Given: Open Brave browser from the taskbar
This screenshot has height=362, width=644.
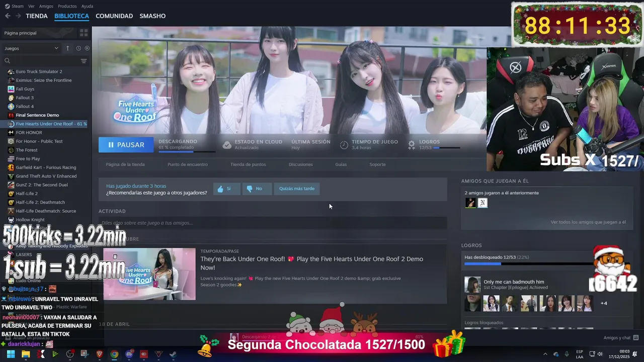Looking at the screenshot, I should [x=100, y=354].
